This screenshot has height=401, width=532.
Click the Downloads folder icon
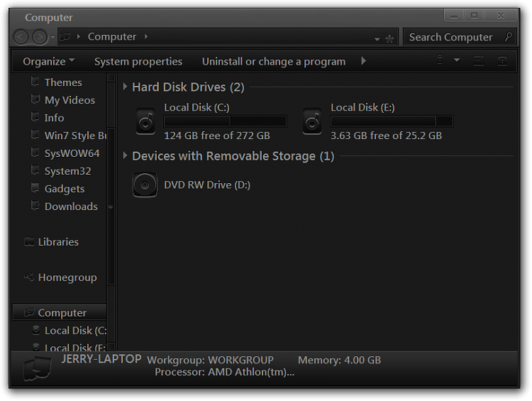(x=35, y=205)
